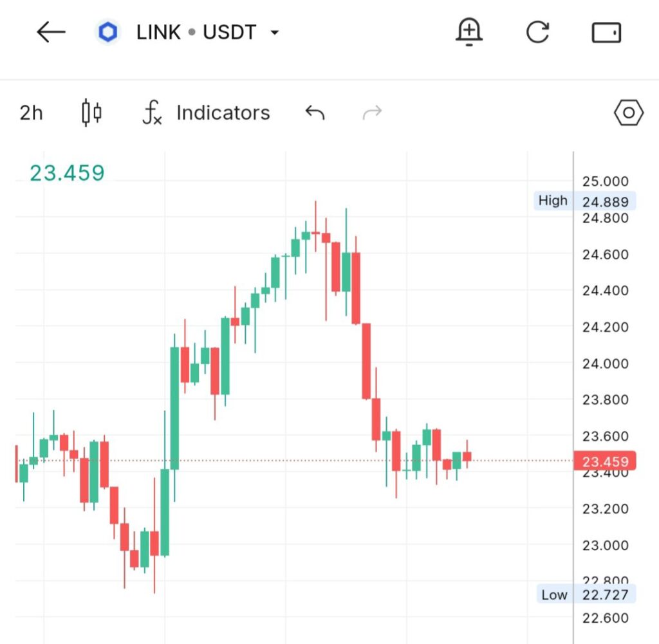Screen dimensions: 659x644
Task: Click the fx Indicators icon
Action: [152, 113]
